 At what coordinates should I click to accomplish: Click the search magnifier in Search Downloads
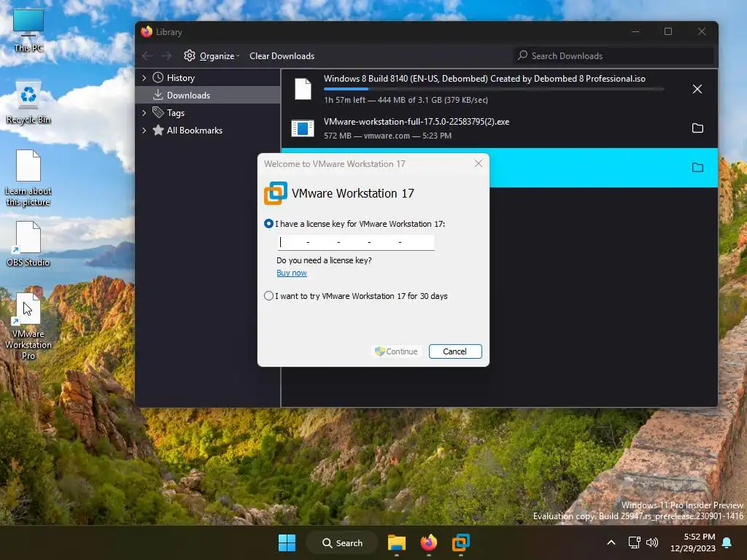click(x=522, y=55)
